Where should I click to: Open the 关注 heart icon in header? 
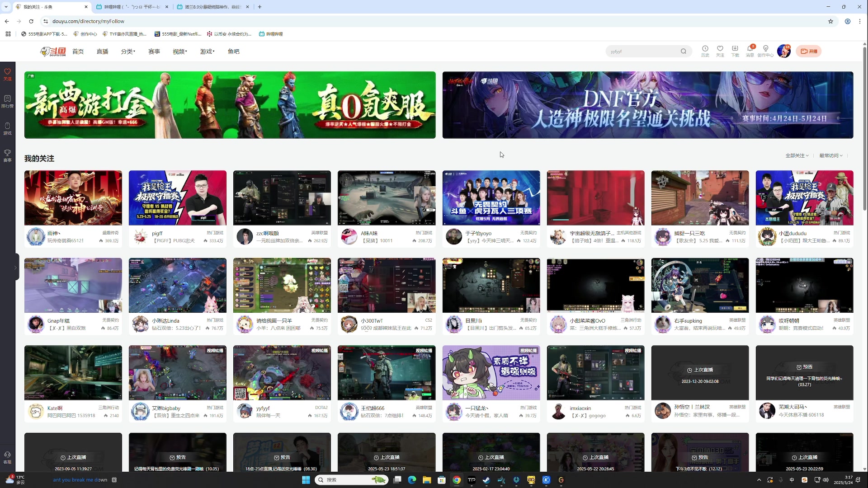pyautogui.click(x=720, y=51)
